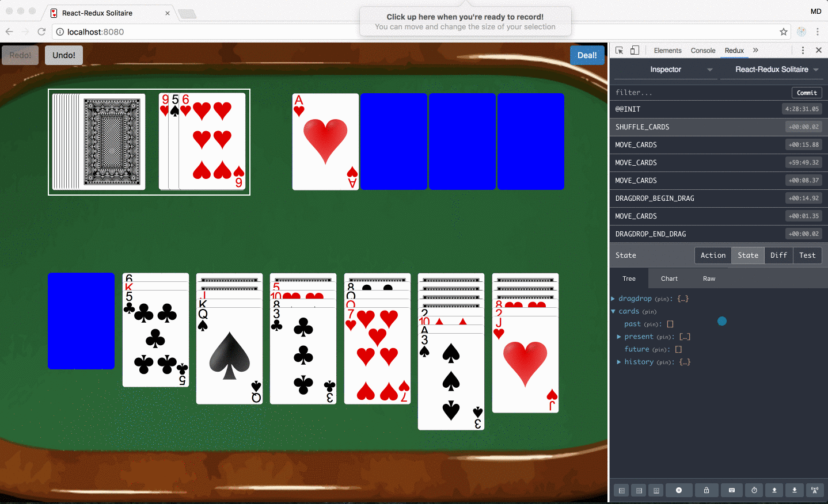The height and width of the screenshot is (504, 828).
Task: Click the extension icon beside the star
Action: click(x=801, y=32)
